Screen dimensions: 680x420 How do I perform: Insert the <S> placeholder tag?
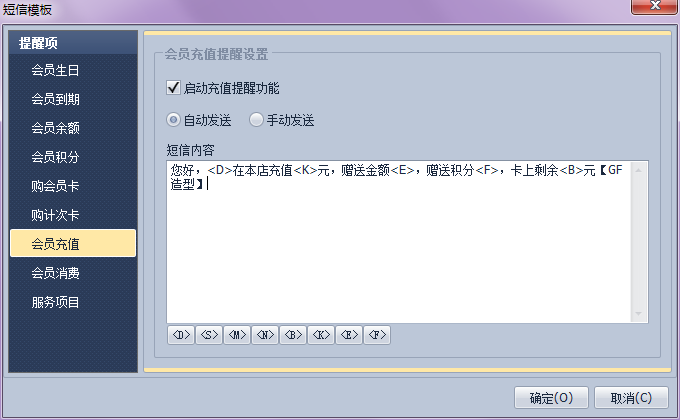click(x=209, y=335)
